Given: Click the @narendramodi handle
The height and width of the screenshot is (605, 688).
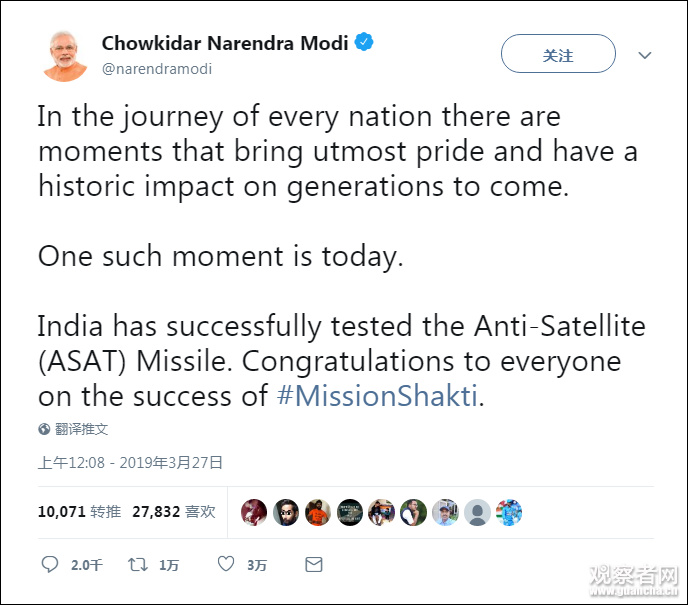Looking at the screenshot, I should pyautogui.click(x=157, y=69).
